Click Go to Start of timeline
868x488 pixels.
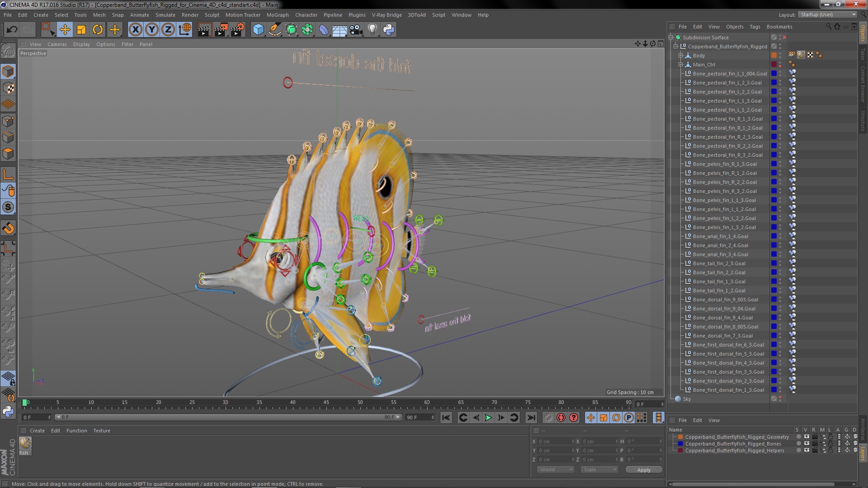[446, 418]
